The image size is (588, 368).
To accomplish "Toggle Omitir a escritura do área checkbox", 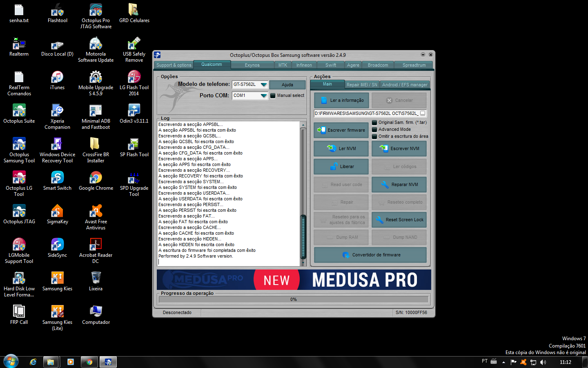I will pyautogui.click(x=374, y=137).
